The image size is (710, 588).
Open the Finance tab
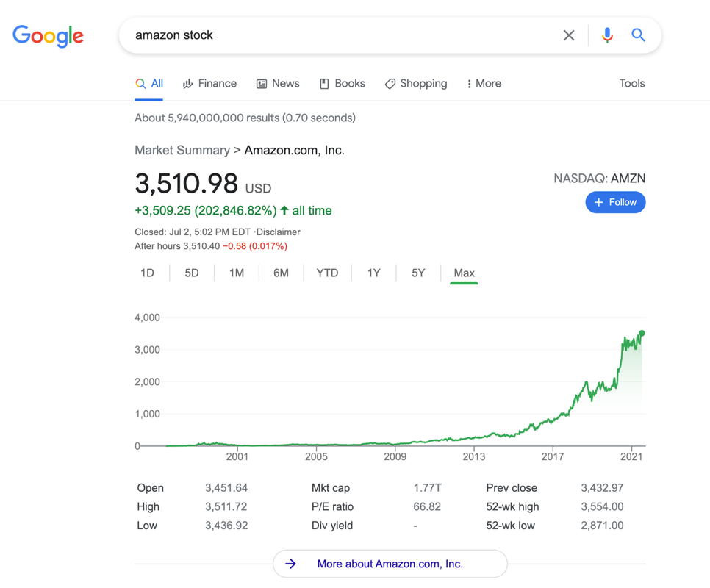point(209,84)
